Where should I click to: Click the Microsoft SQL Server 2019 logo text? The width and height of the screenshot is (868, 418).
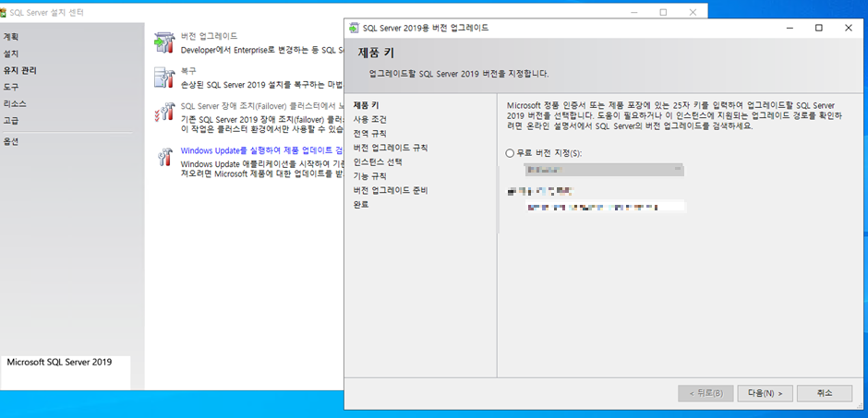59,363
